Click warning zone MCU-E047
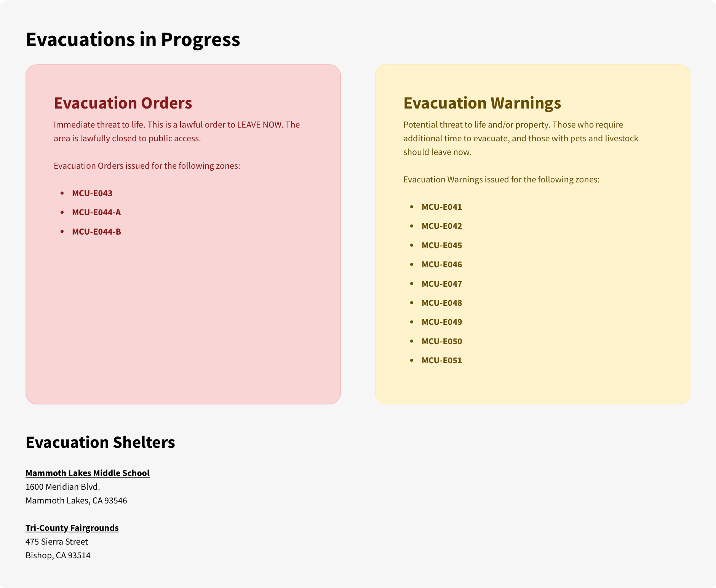Image resolution: width=716 pixels, height=588 pixels. (x=442, y=284)
